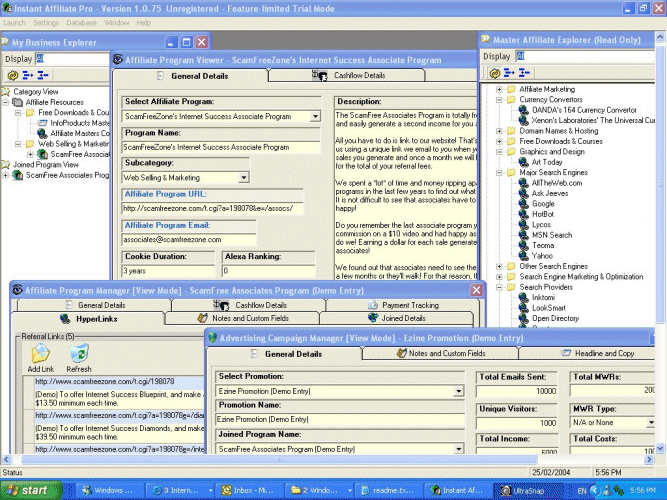Click the Refresh recycle icon in Referral Links
This screenshot has width=667, height=500.
coord(79,354)
